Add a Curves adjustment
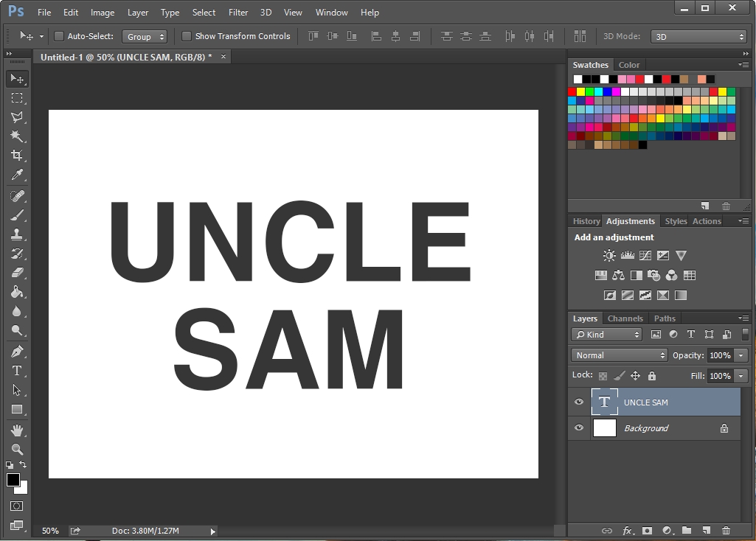 (x=645, y=255)
